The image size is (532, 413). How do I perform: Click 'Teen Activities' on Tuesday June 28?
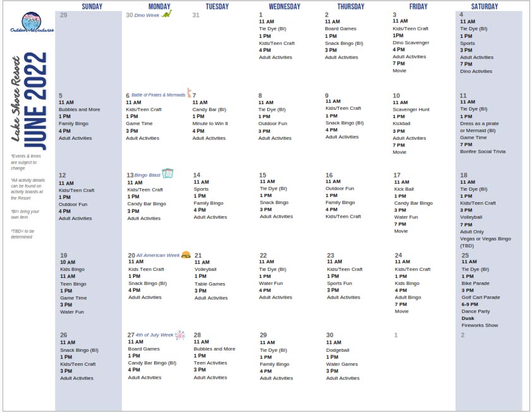(210, 363)
